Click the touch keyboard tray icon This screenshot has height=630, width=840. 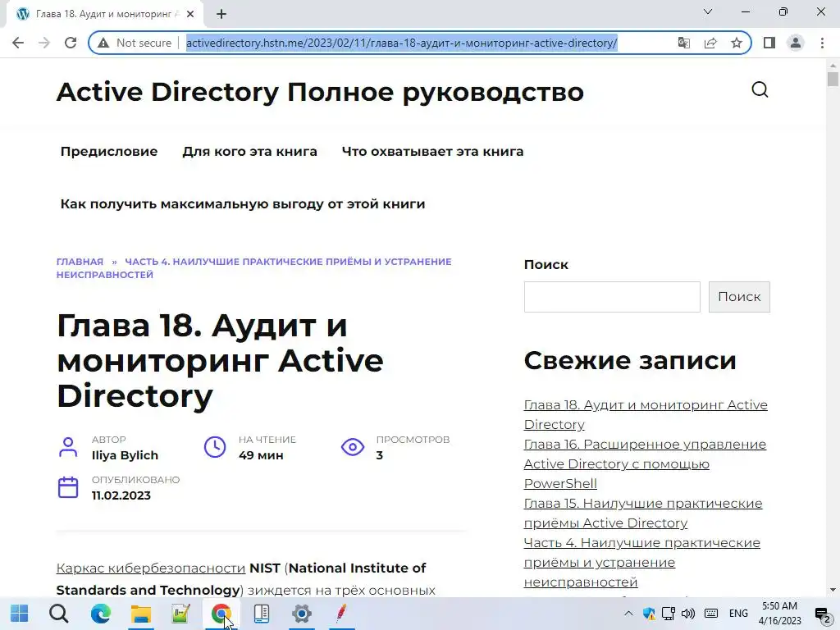point(711,614)
